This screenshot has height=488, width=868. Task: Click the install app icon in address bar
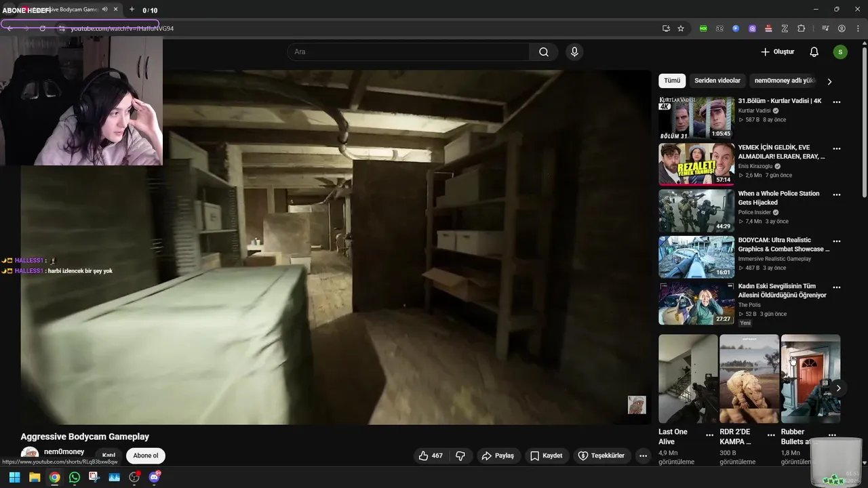point(666,28)
